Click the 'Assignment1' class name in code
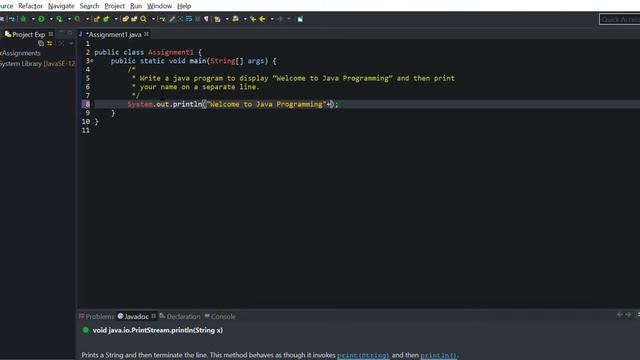 [171, 52]
